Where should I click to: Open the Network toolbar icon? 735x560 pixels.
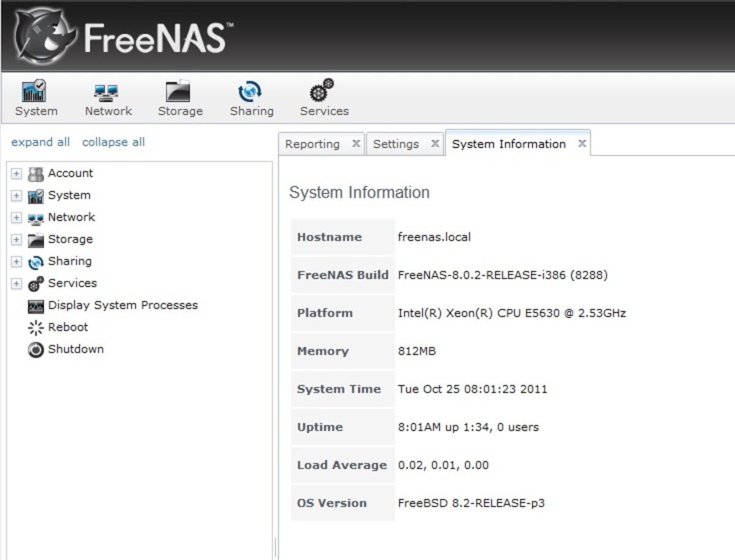[x=108, y=97]
